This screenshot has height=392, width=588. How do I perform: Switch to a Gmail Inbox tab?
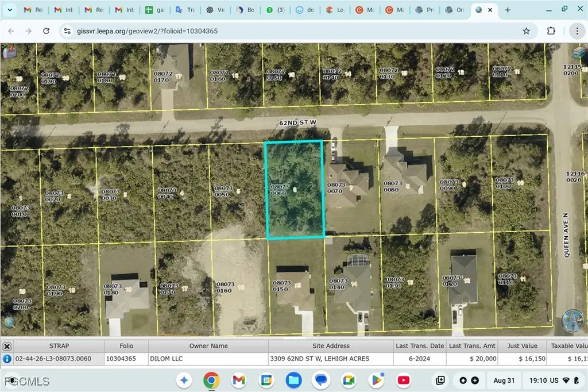[x=62, y=10]
